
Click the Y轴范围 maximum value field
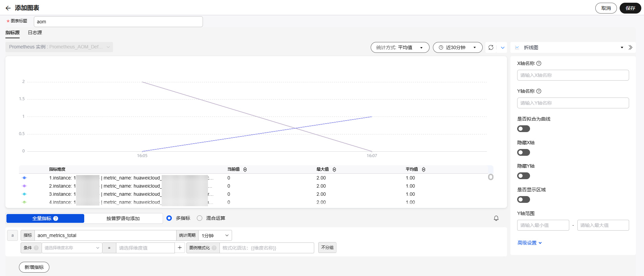point(603,225)
